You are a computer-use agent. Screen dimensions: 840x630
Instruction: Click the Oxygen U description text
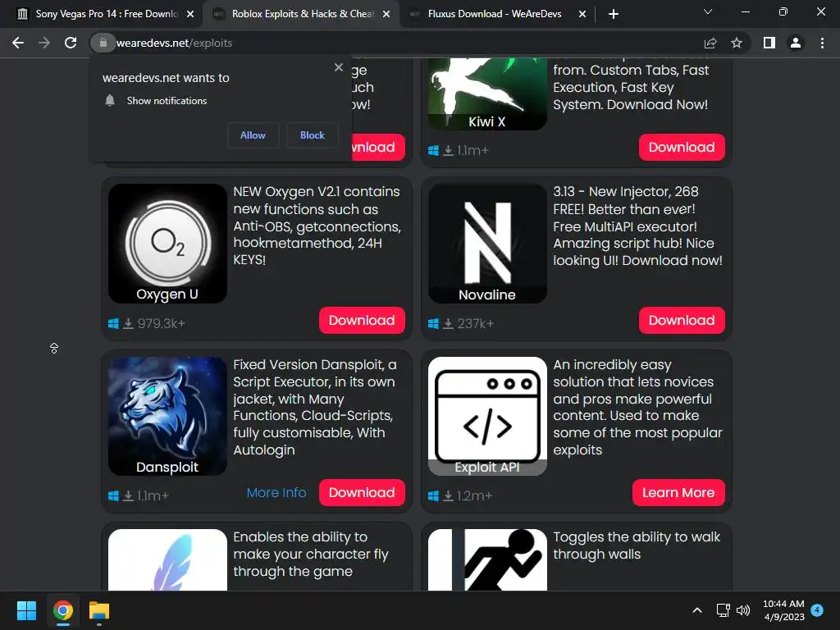pos(317,226)
